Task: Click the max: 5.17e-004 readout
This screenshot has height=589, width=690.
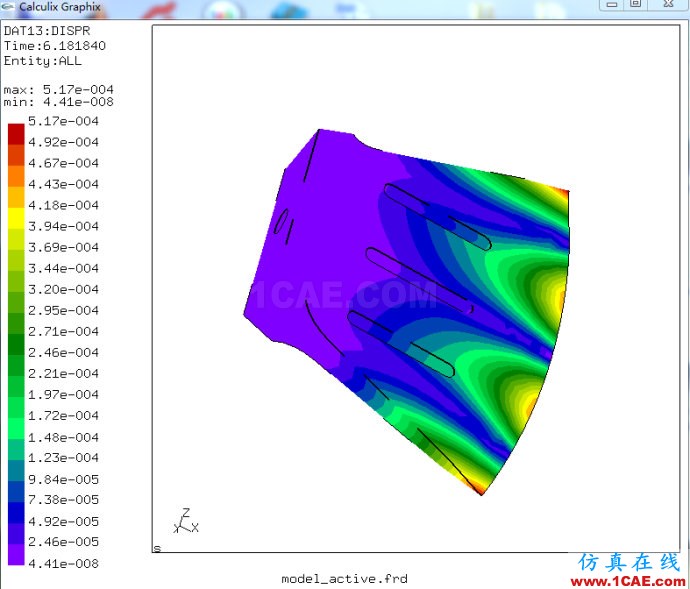Action: click(x=59, y=89)
